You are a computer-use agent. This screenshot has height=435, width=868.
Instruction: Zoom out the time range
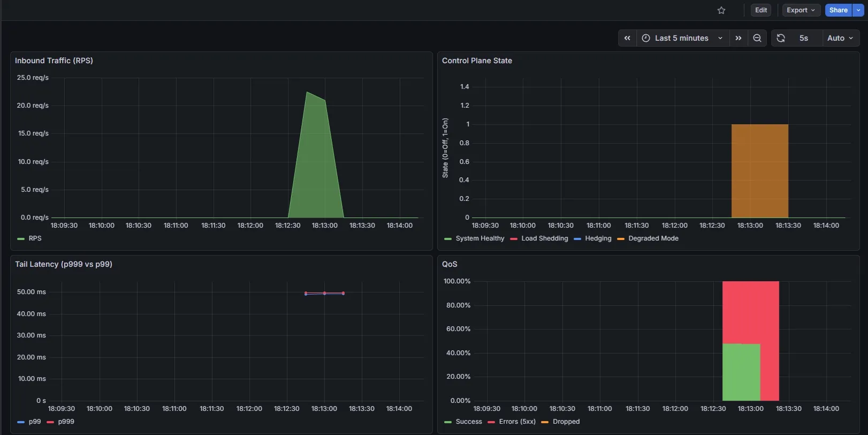(x=757, y=38)
